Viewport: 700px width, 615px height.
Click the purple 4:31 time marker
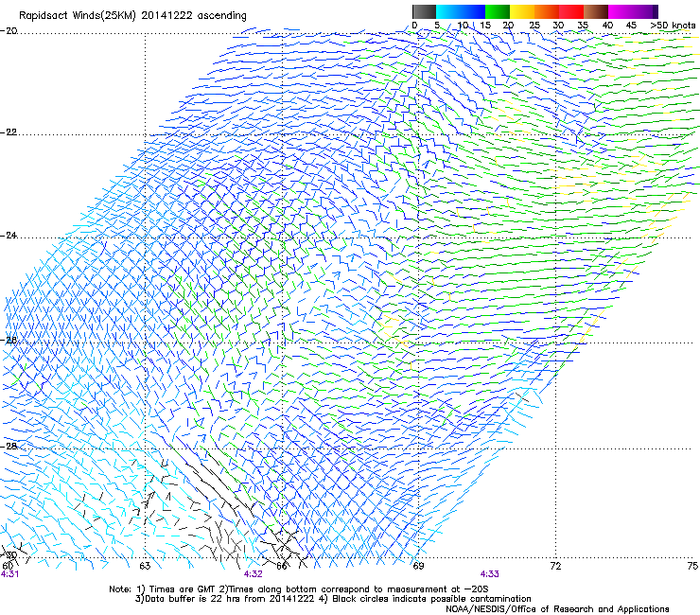coord(9,574)
